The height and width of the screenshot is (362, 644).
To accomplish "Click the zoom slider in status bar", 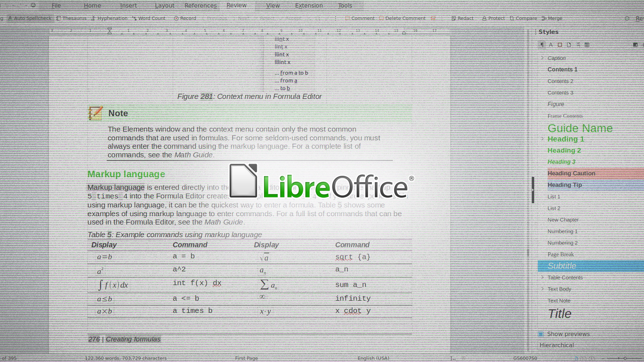I will [x=622, y=358].
